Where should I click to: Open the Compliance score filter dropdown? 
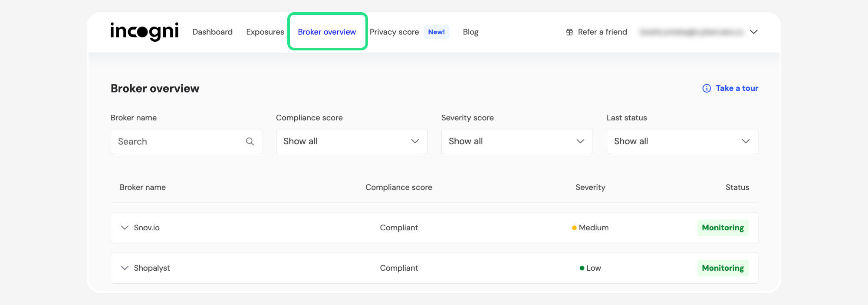pyautogui.click(x=352, y=141)
